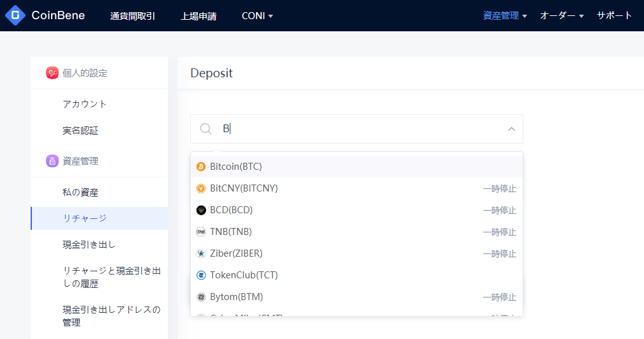This screenshot has width=644, height=339.
Task: Click the Ziber coin icon
Action: coord(201,253)
